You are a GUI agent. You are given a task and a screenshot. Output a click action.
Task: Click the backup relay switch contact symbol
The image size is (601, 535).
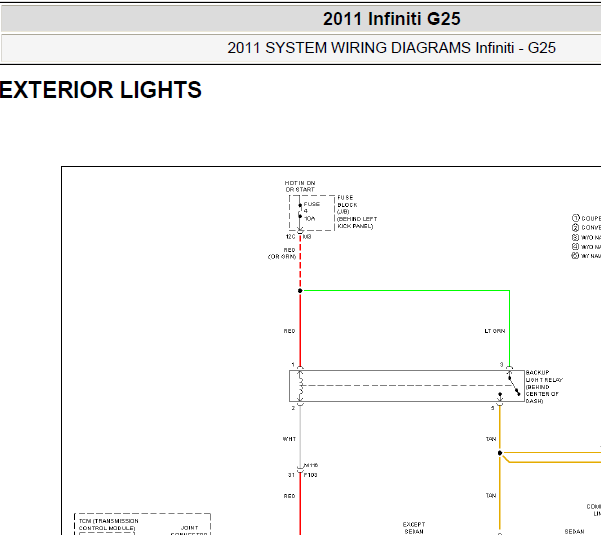(x=514, y=386)
